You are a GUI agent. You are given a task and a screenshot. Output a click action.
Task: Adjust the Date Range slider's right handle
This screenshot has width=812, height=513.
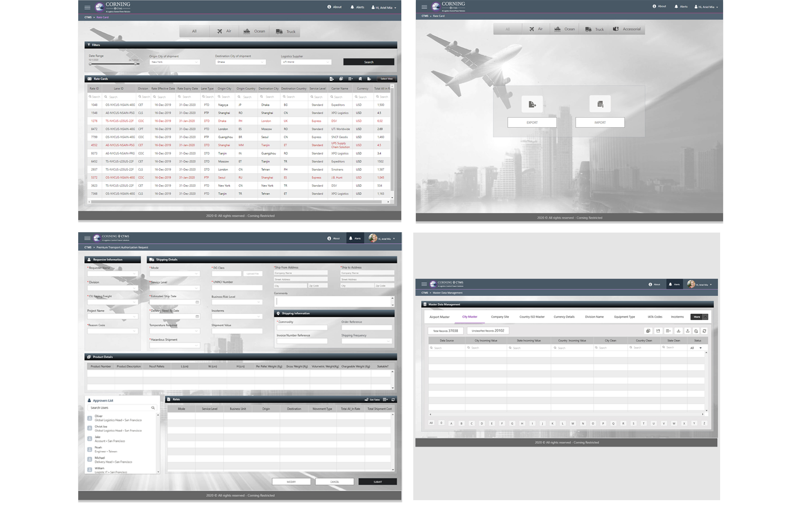[x=136, y=64]
